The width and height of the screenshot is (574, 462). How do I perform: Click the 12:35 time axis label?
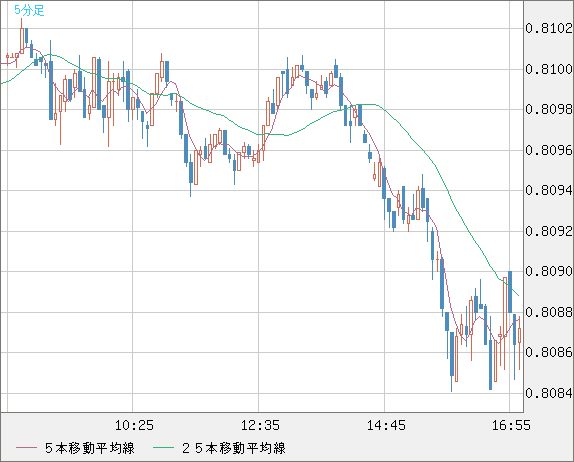(260, 425)
